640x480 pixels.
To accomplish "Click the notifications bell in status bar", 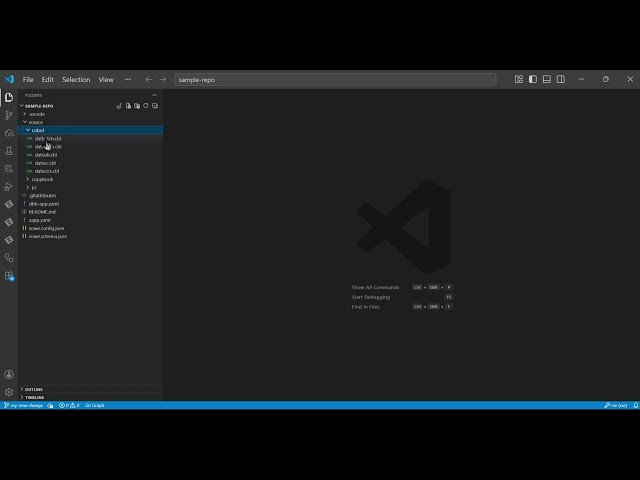I will [636, 405].
